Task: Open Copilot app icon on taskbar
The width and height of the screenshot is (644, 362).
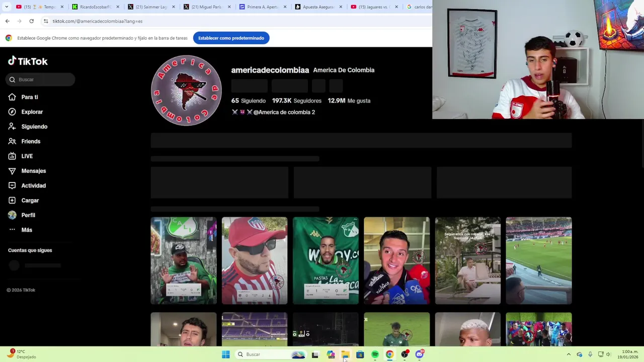Action: click(x=331, y=354)
